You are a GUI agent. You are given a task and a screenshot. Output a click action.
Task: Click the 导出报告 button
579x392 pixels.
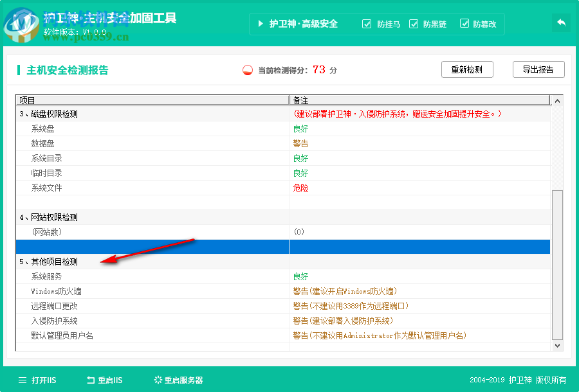pos(538,69)
